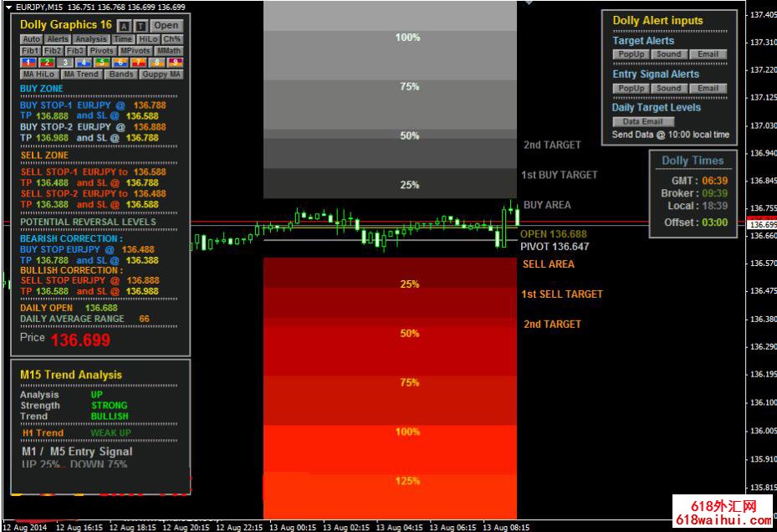
Task: Enable Target Alerts Email option
Action: [x=708, y=54]
